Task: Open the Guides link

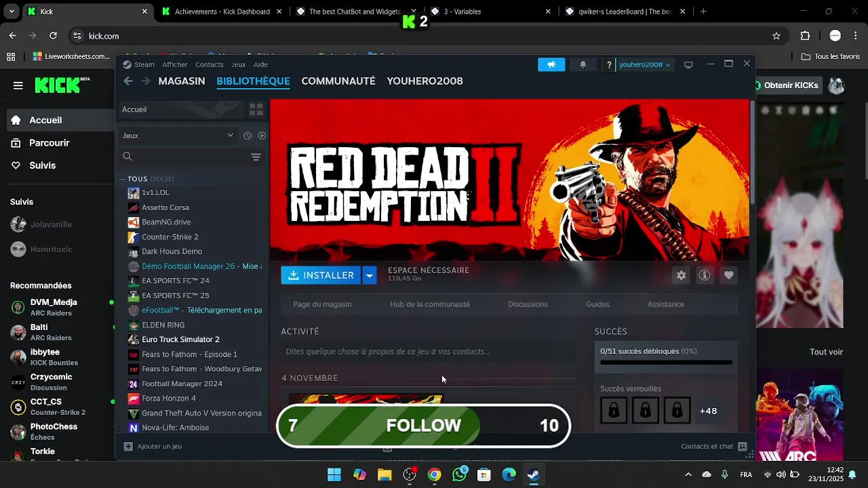Action: (597, 304)
